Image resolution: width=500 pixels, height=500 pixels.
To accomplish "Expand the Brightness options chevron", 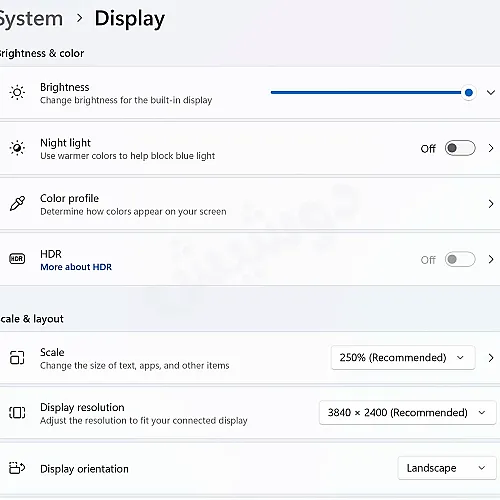I will click(491, 92).
